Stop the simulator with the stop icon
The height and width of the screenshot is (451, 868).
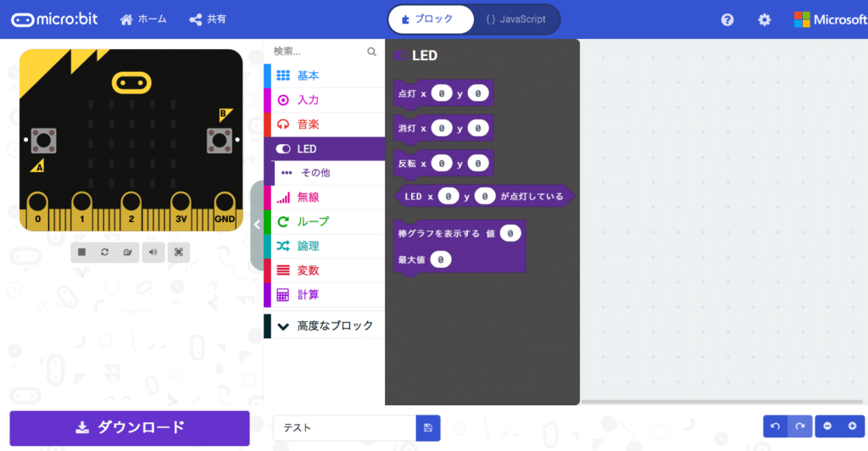[82, 253]
